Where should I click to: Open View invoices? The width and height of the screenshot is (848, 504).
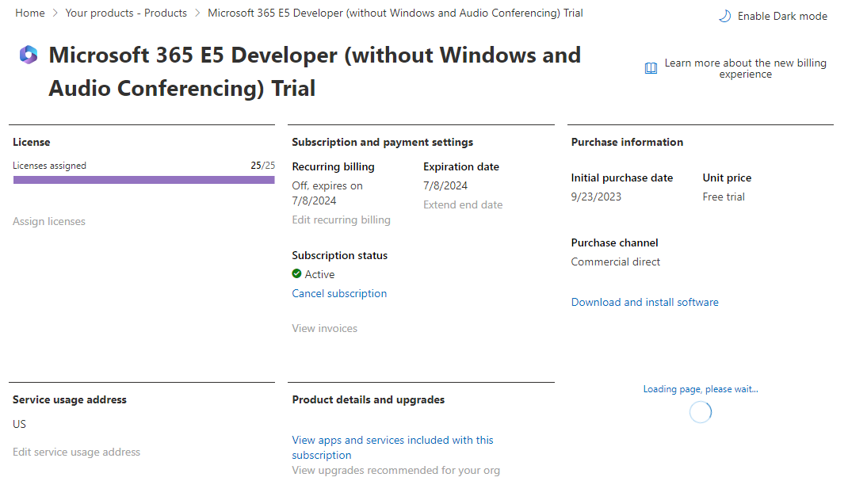click(x=324, y=328)
